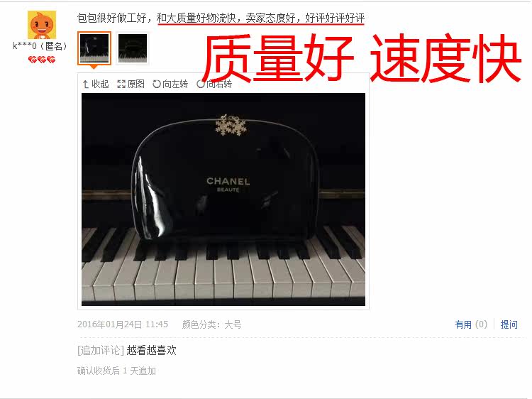Select the first highlighted review thumbnail
The image size is (532, 399).
[x=94, y=48]
